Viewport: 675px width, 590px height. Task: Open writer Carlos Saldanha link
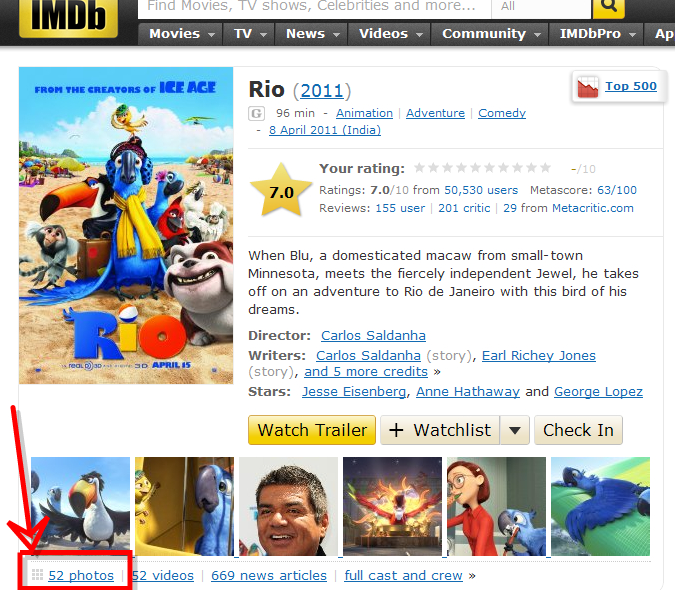pyautogui.click(x=368, y=355)
